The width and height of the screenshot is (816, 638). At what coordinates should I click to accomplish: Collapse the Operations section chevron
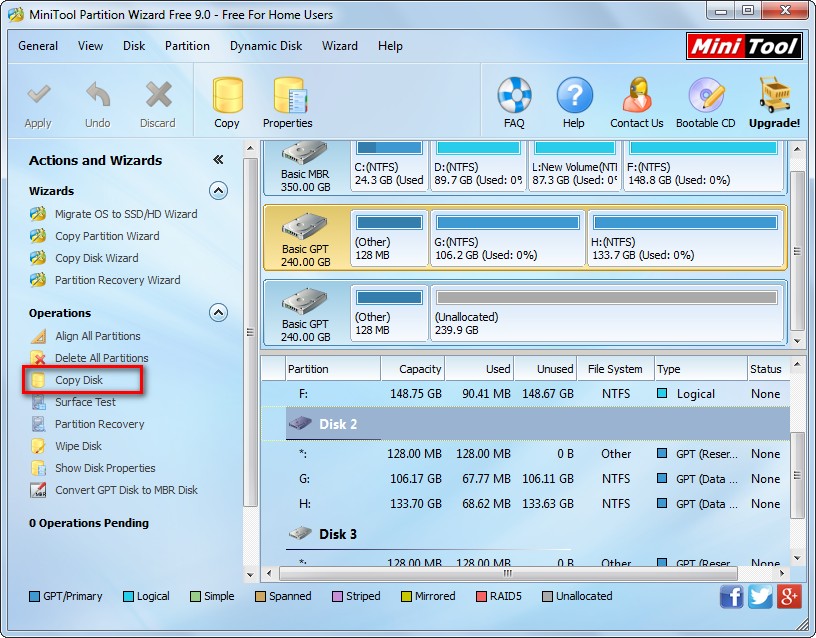pyautogui.click(x=218, y=312)
